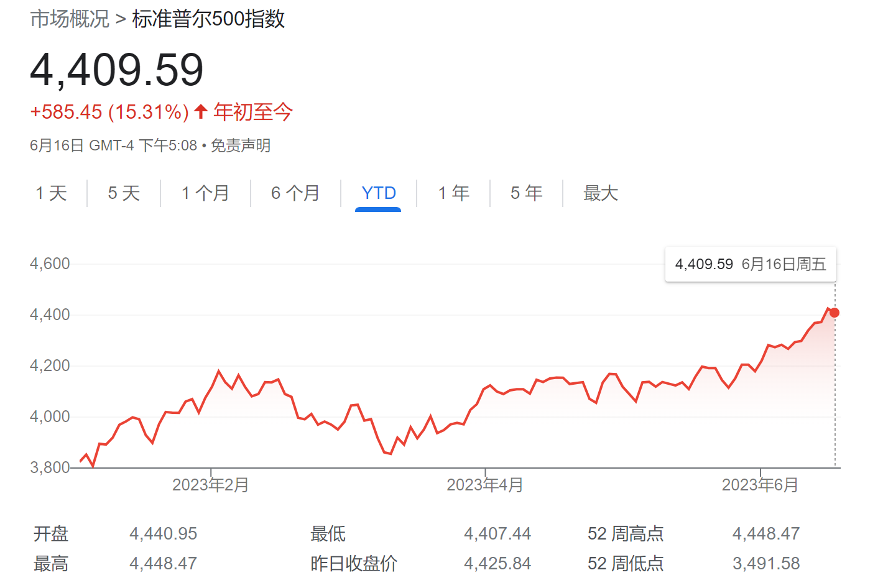Click the 2023年6月 axis label
Screen dimensions: 883x588
pyautogui.click(x=760, y=485)
